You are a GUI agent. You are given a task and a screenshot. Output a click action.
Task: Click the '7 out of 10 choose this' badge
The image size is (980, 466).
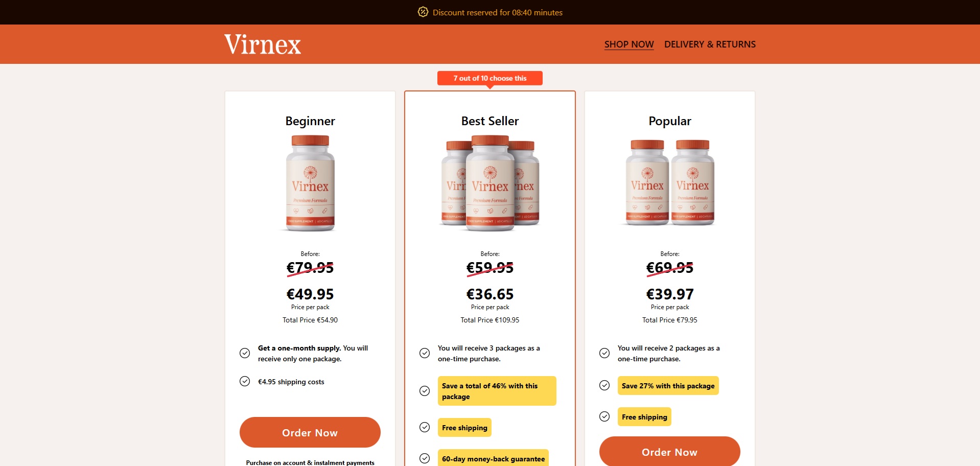[x=490, y=78]
